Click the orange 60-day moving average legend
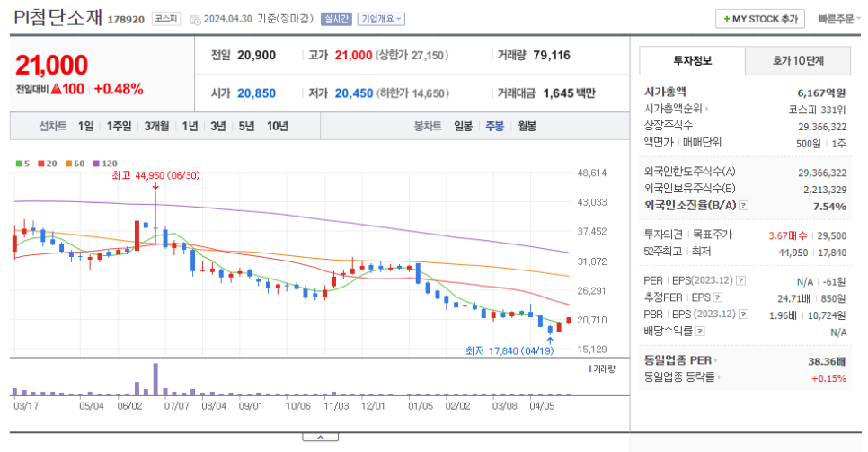Image resolution: width=868 pixels, height=452 pixels. click(x=75, y=164)
